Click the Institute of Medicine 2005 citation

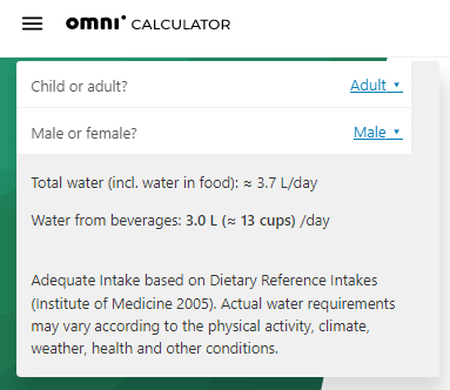pos(124,304)
